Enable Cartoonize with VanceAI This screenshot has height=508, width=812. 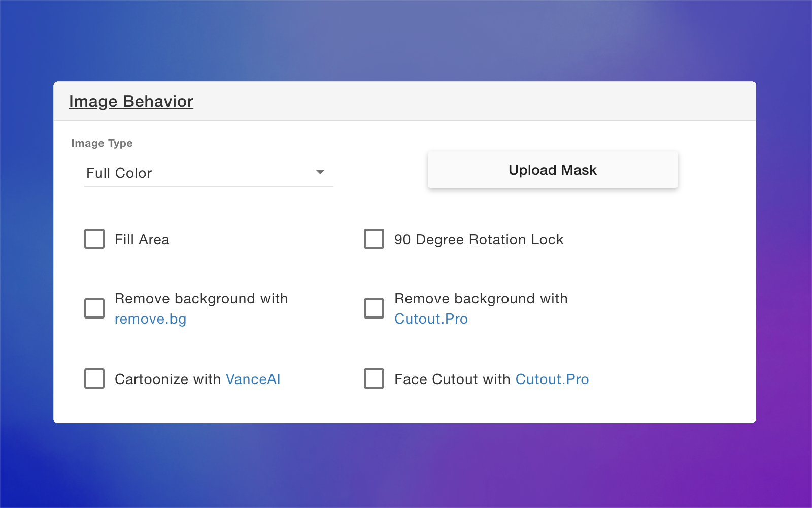[x=94, y=378]
